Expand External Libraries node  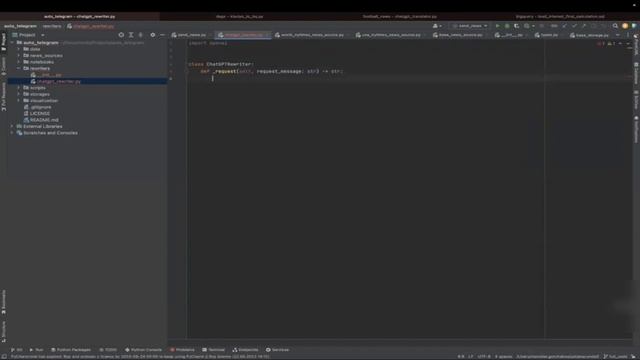click(x=12, y=127)
